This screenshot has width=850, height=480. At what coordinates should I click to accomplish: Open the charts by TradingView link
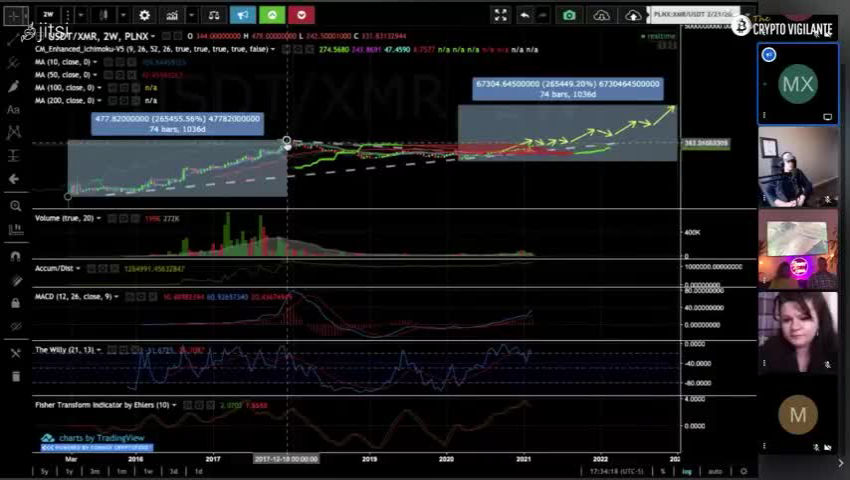pyautogui.click(x=101, y=438)
